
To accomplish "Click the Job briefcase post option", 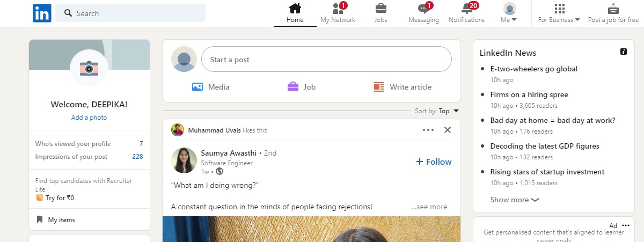I will point(301,87).
